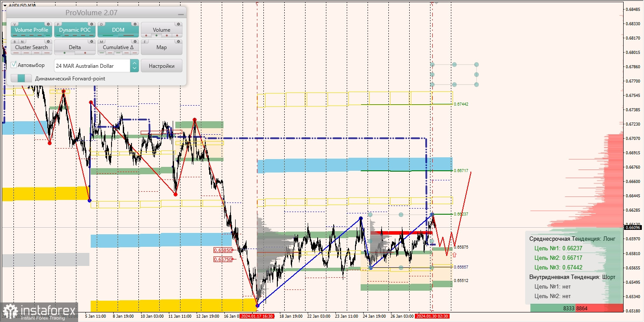Screen dimensions: 644x322
Task: Open the Volume button's gear settings
Action: (x=178, y=24)
